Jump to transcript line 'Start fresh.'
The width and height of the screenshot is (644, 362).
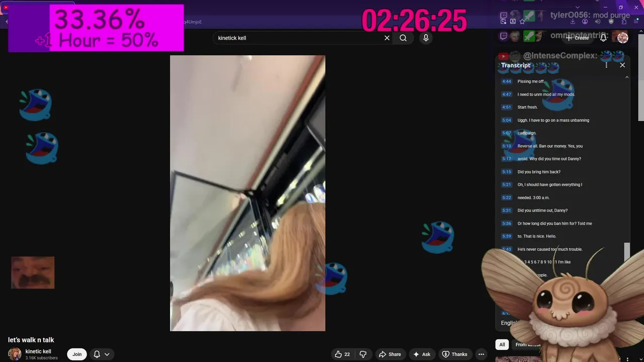click(527, 107)
